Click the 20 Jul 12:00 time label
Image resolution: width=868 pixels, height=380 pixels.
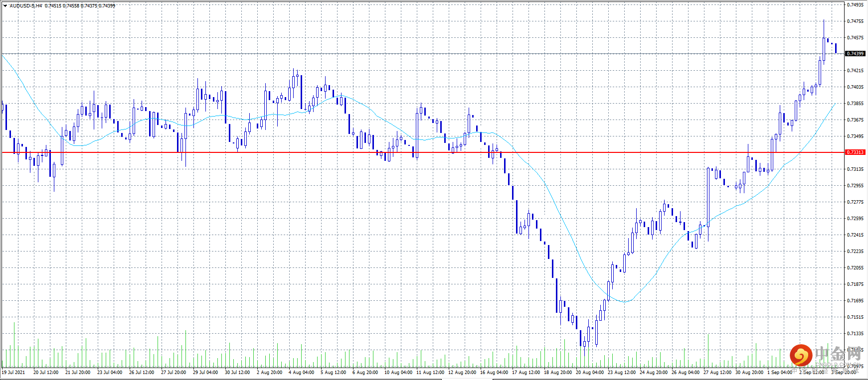tap(46, 373)
